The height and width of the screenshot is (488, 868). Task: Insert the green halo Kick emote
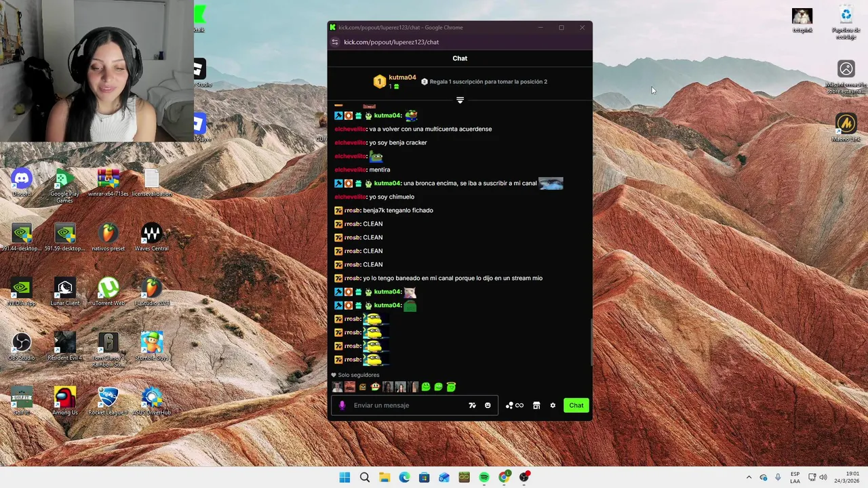coord(451,387)
